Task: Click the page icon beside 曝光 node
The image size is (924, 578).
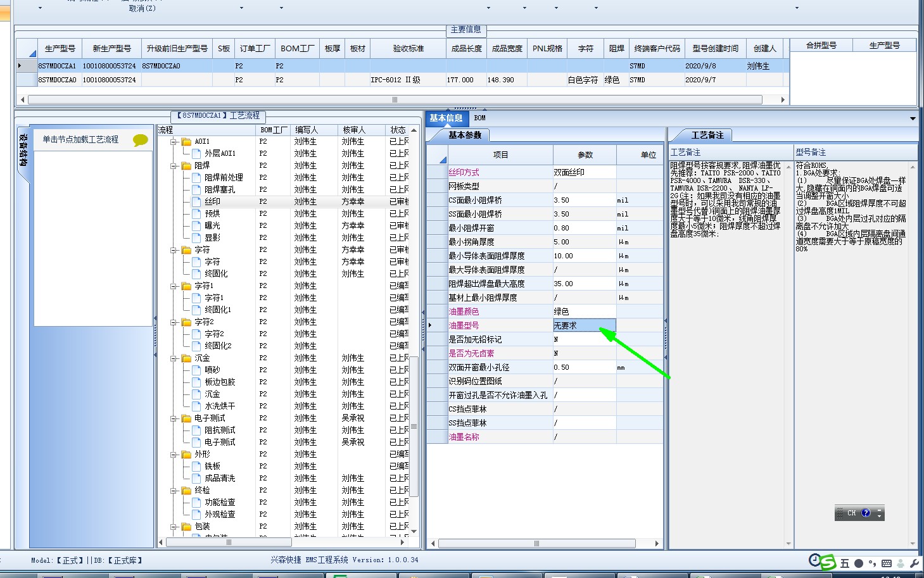Action: coord(196,225)
